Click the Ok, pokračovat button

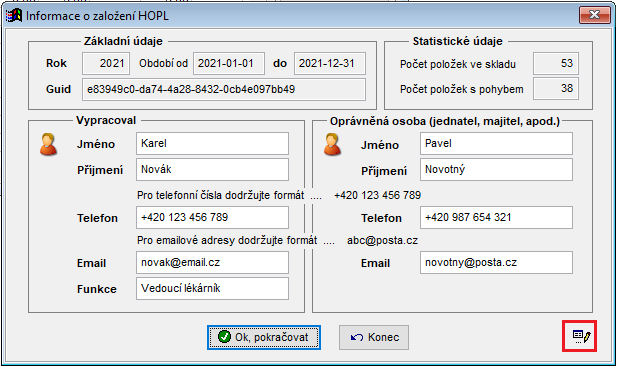[264, 337]
